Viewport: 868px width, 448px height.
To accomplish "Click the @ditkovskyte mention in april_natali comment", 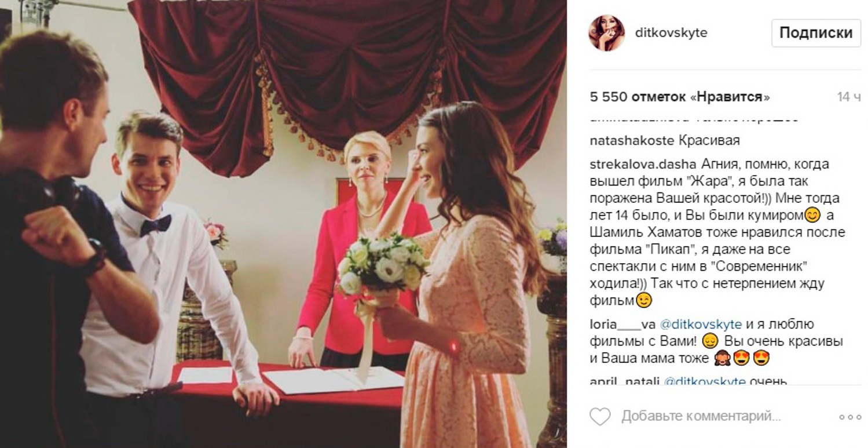I will coord(705,381).
